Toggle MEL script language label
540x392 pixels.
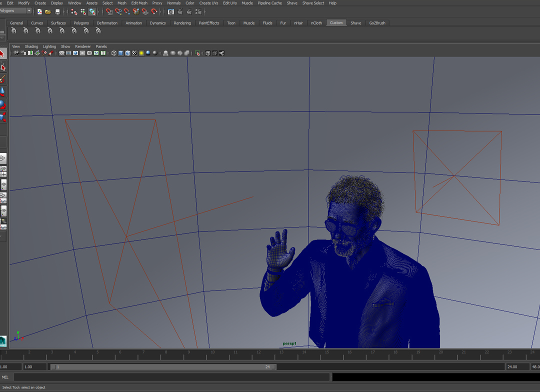5,377
